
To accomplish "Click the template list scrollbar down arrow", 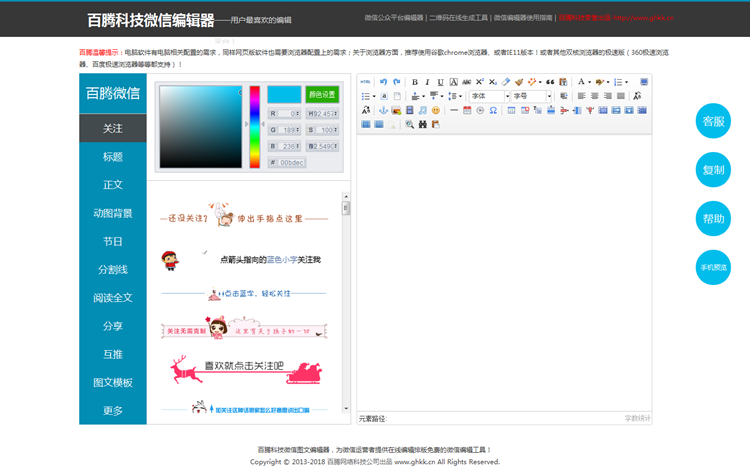I will pyautogui.click(x=346, y=409).
